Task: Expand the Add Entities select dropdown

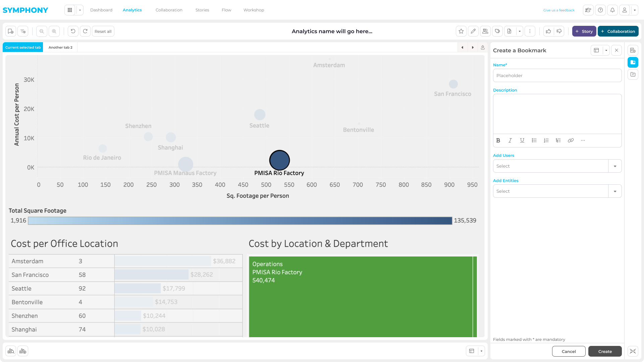Action: [615, 191]
